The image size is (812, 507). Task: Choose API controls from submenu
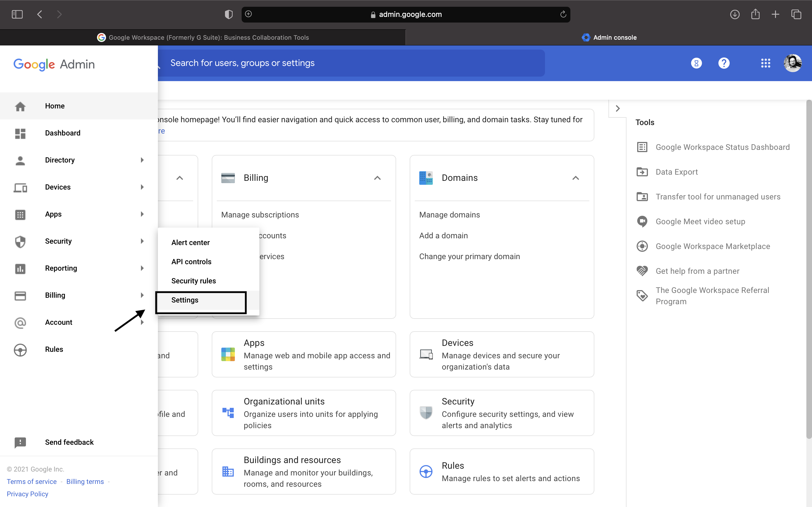pyautogui.click(x=191, y=262)
